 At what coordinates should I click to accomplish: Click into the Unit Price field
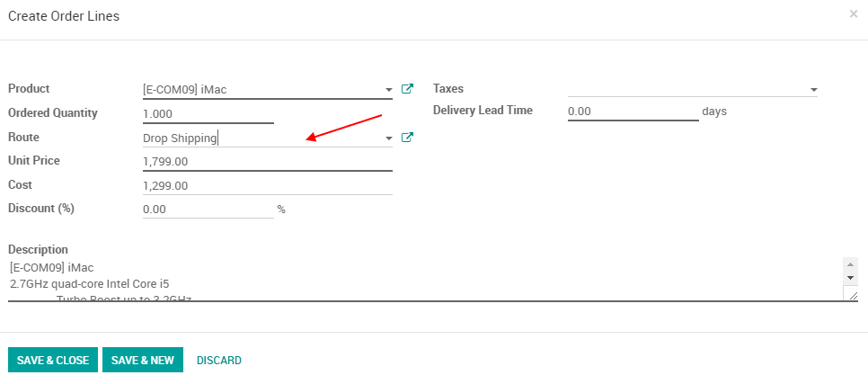point(267,162)
